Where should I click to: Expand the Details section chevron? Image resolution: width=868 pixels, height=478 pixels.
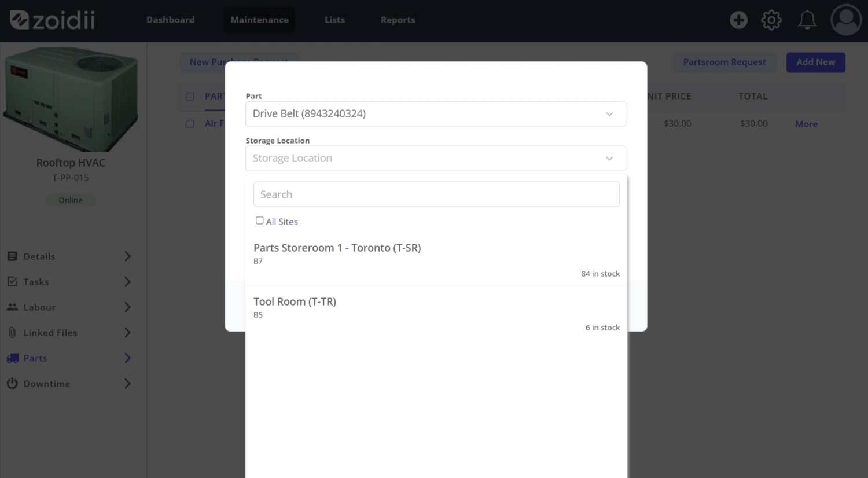(x=128, y=256)
